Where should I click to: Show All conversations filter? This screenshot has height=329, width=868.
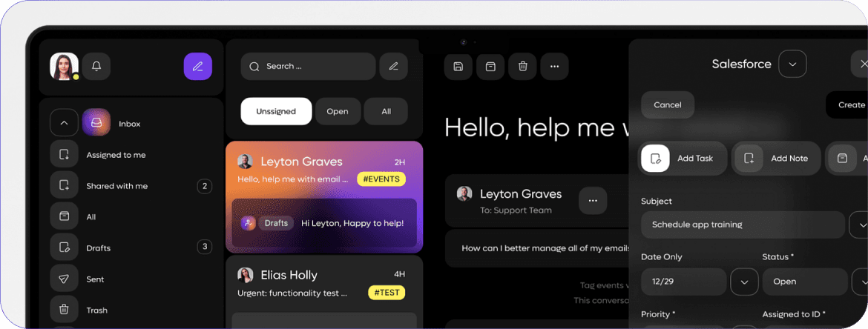click(x=386, y=111)
